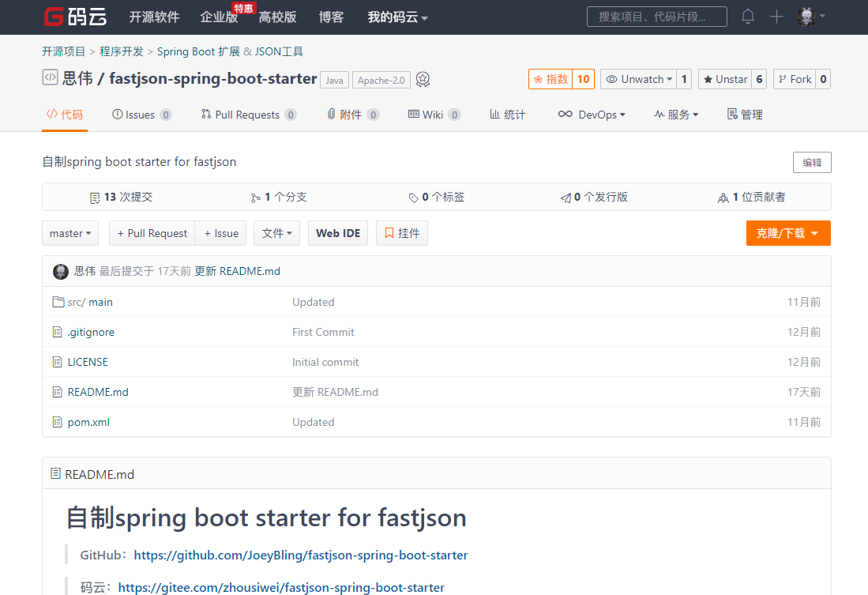This screenshot has height=595, width=868.
Task: Expand the 克隆/下载 download dropdown
Action: [x=787, y=233]
